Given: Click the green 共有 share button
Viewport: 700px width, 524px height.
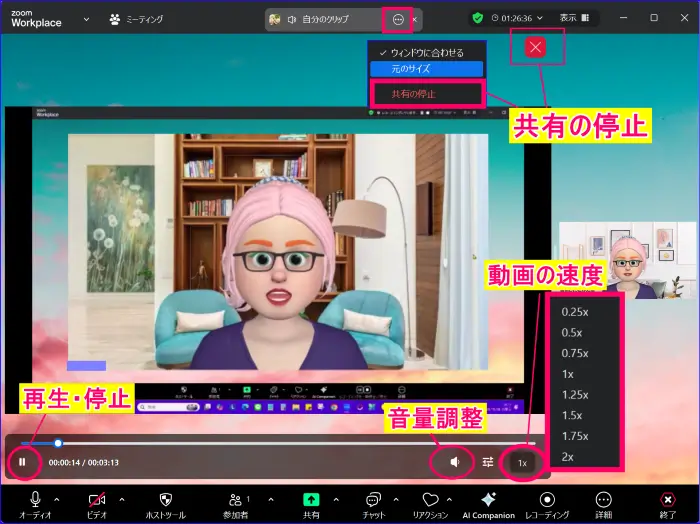Looking at the screenshot, I should 311,505.
